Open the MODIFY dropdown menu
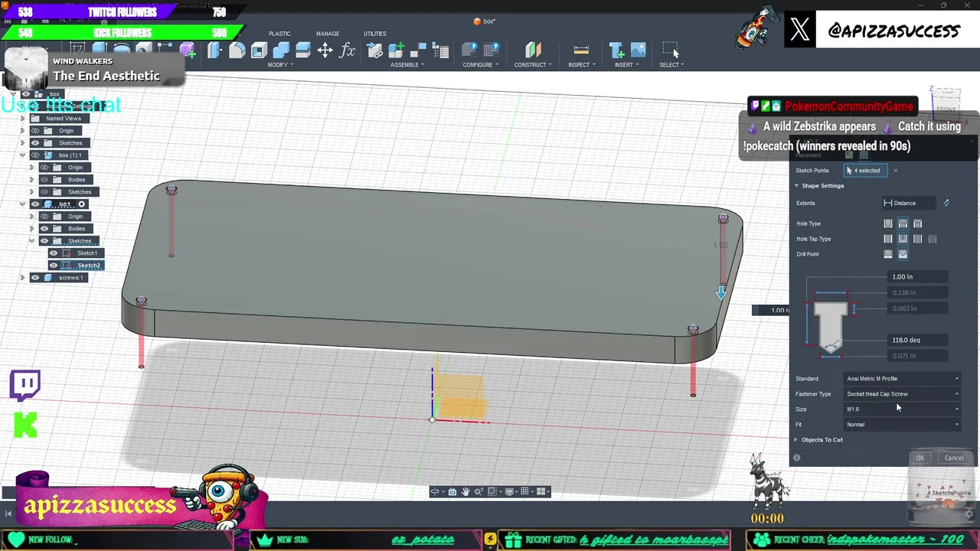 coord(279,65)
